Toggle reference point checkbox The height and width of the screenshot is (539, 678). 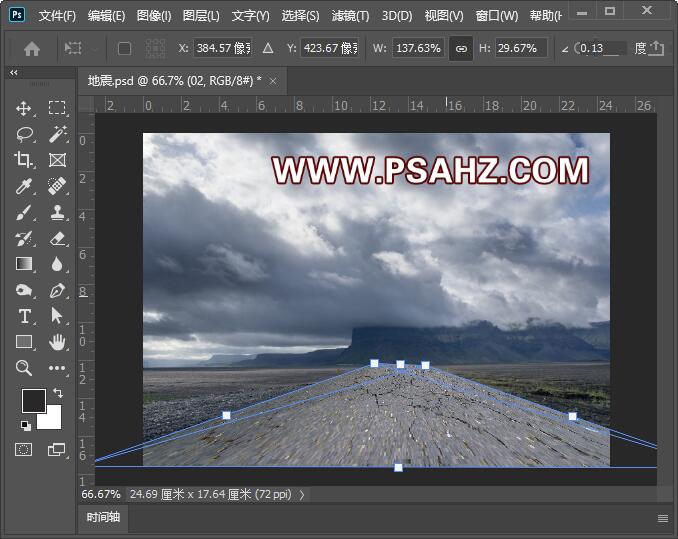(x=125, y=48)
